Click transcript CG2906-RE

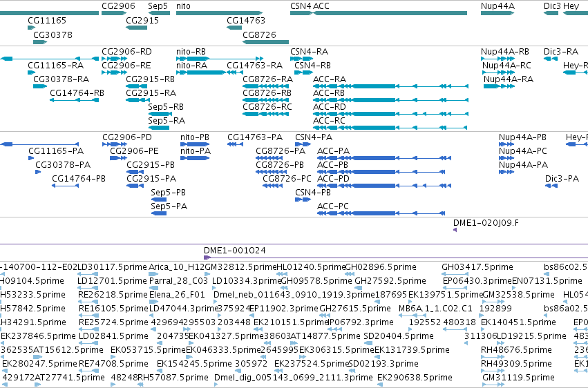[126, 65]
